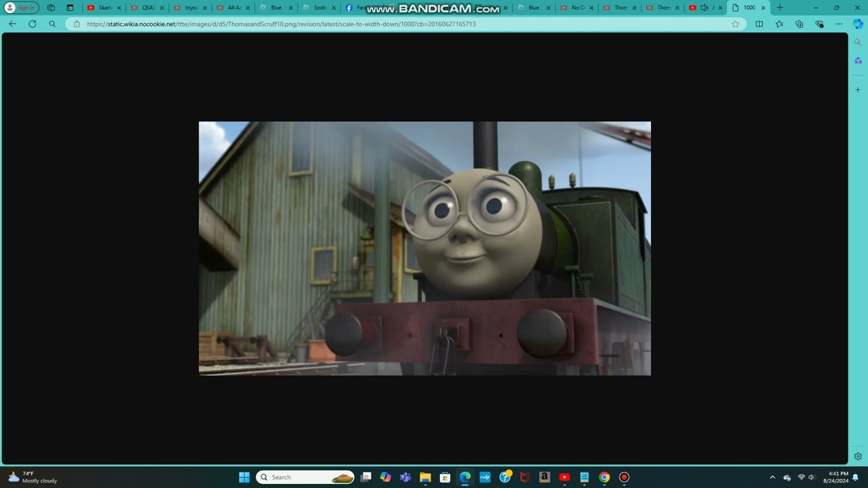The width and height of the screenshot is (868, 488).
Task: Open Edge Settings and more menu
Action: pos(839,24)
